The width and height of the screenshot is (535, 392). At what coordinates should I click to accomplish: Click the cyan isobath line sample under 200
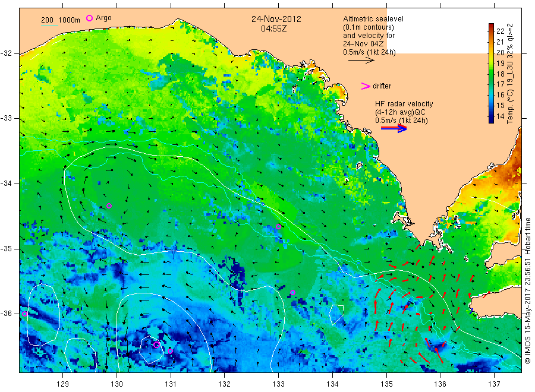point(49,26)
